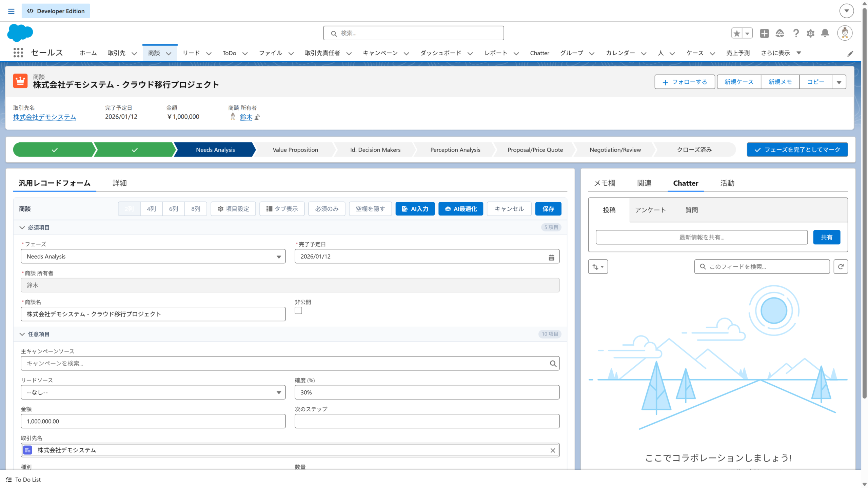The height and width of the screenshot is (488, 868).
Task: Select the Value Proposition stage in path
Action: (x=295, y=150)
